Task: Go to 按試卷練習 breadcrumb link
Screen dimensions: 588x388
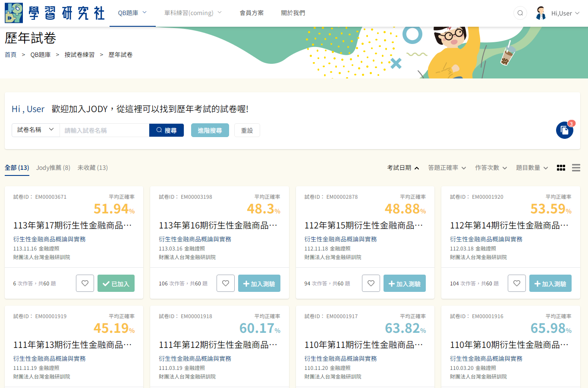Action: tap(79, 55)
